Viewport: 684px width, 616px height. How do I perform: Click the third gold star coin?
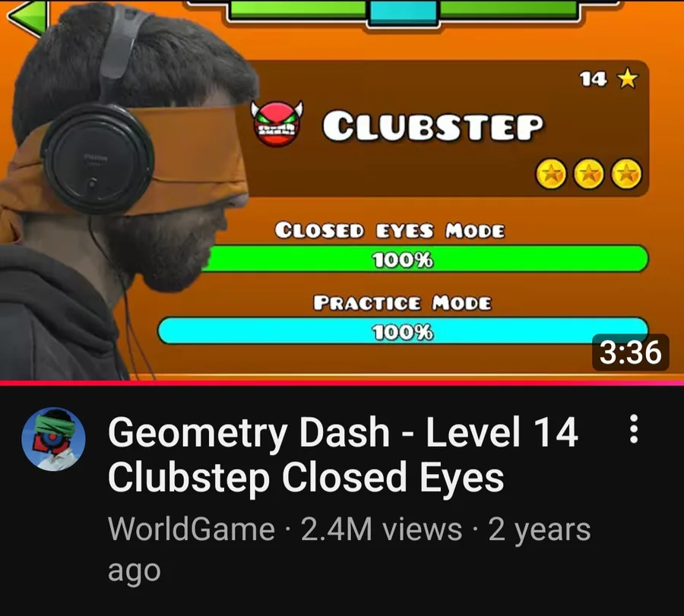click(x=626, y=174)
